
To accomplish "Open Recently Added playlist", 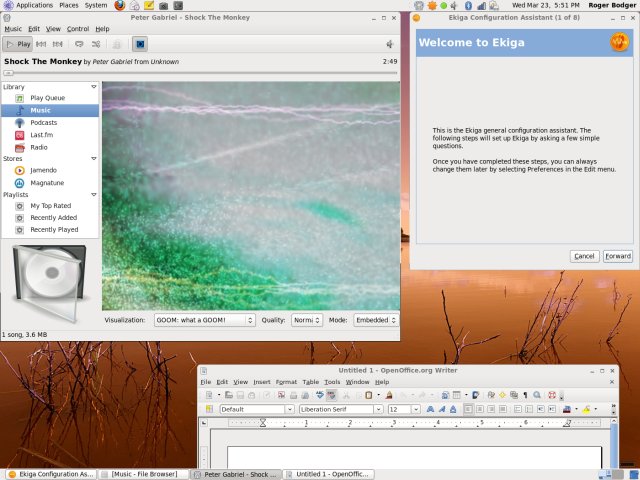I will click(x=53, y=218).
